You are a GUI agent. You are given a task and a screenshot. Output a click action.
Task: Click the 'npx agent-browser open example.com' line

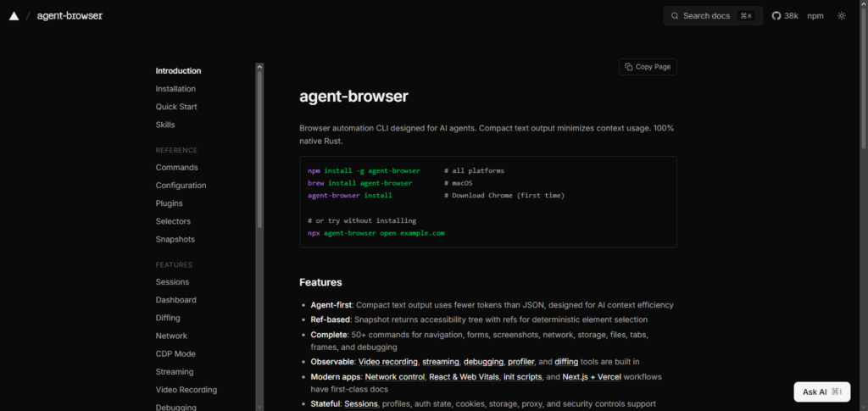click(x=376, y=233)
